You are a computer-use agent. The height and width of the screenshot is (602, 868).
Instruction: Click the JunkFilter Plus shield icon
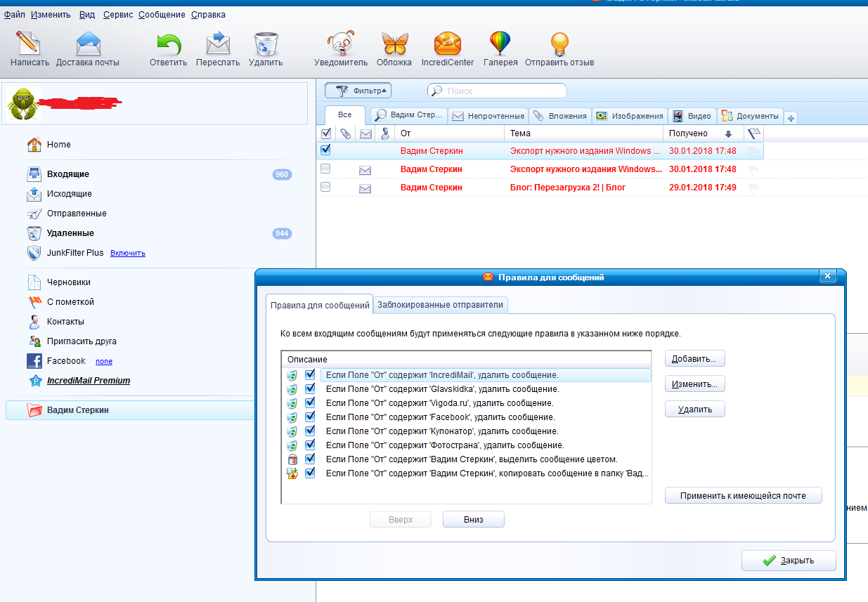pos(34,253)
